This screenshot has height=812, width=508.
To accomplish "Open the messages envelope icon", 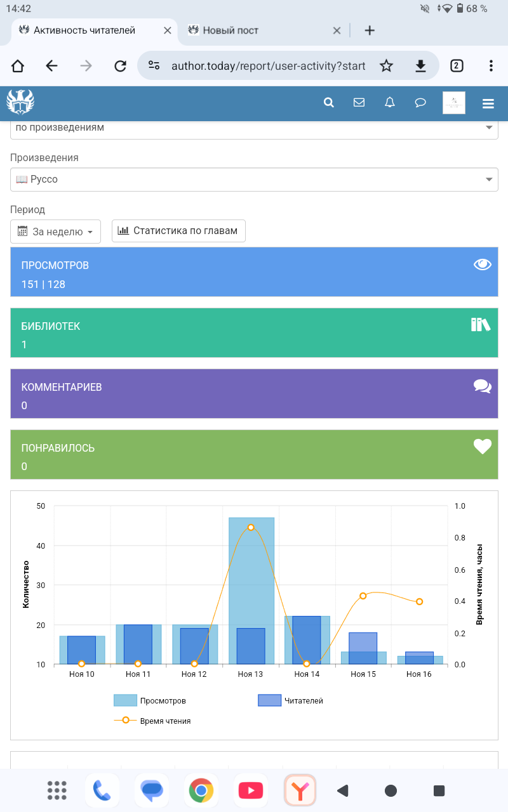I will [359, 103].
